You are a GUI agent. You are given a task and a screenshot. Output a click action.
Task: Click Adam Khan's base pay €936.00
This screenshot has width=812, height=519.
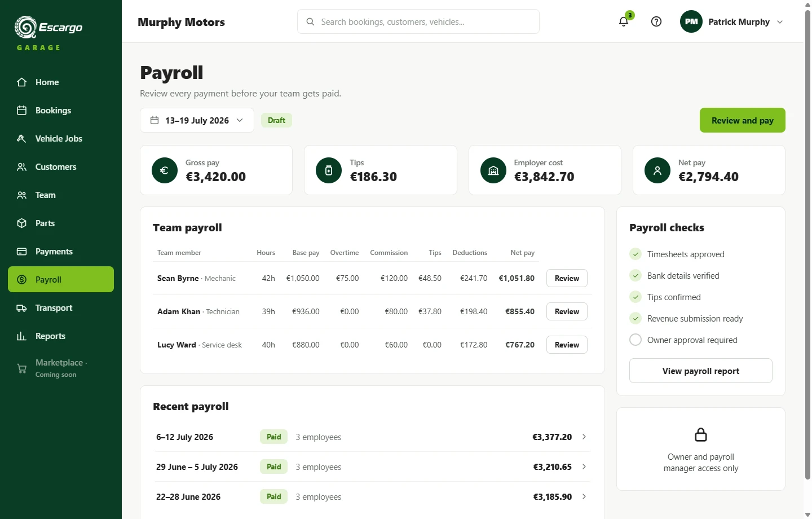[x=306, y=311]
